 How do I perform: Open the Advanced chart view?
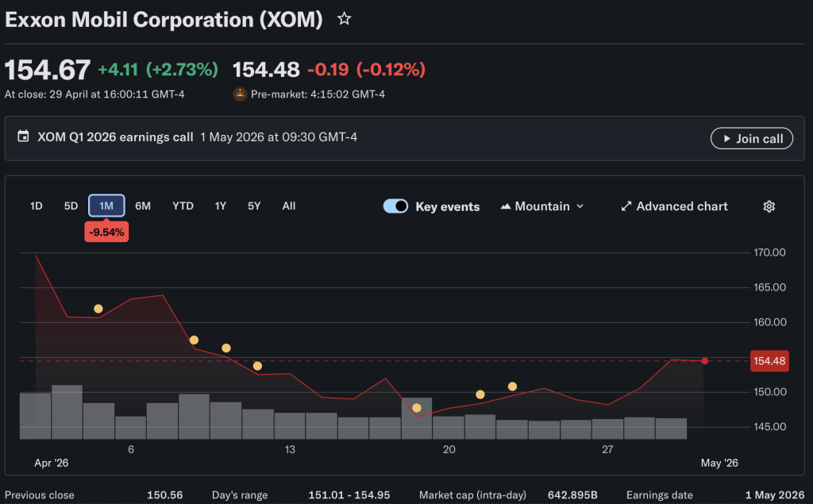pos(675,206)
